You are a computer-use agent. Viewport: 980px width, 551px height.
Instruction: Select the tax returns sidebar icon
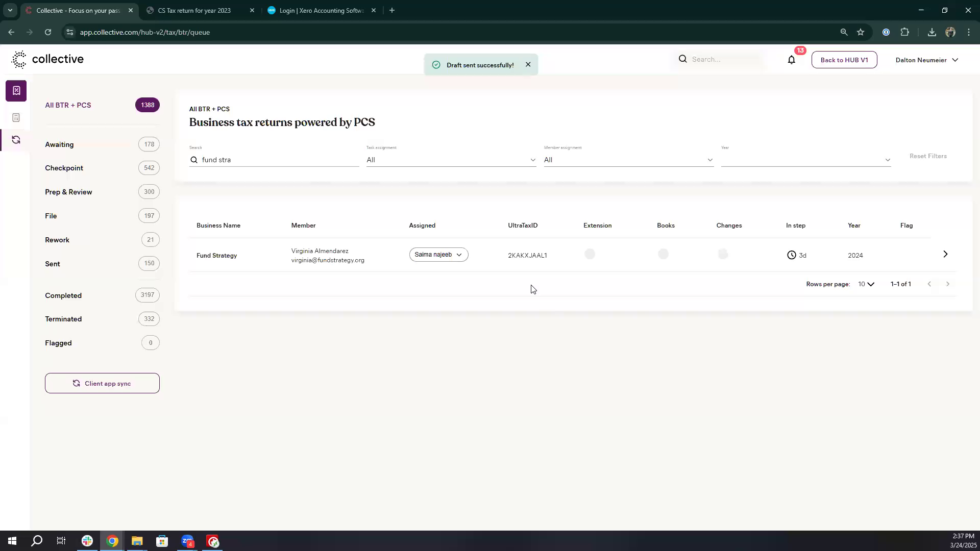tap(16, 90)
